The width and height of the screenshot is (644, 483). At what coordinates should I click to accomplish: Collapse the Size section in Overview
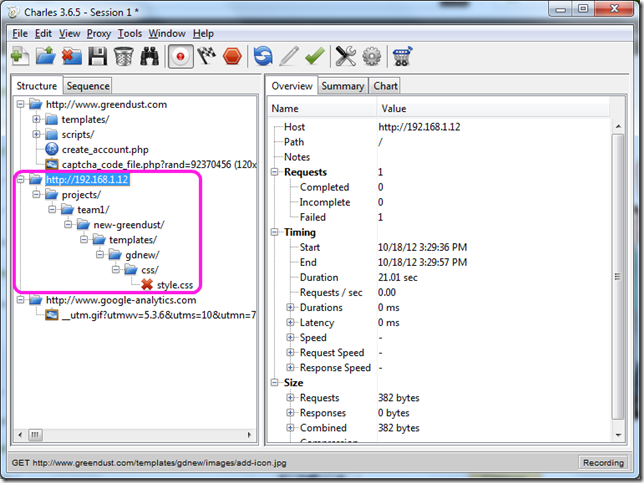(274, 382)
